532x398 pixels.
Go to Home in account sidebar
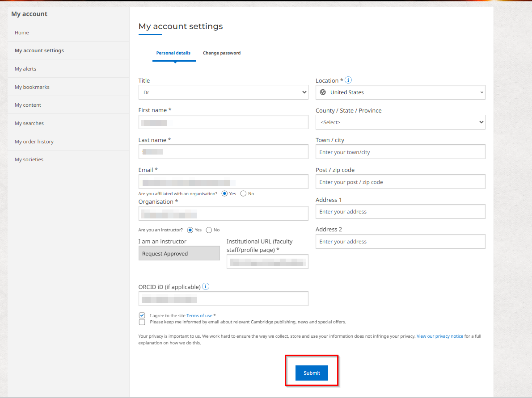[68, 33]
